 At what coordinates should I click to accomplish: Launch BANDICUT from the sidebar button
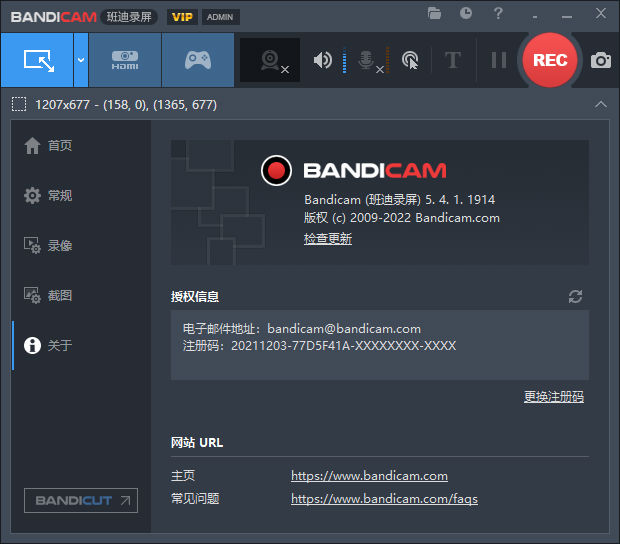tap(81, 501)
